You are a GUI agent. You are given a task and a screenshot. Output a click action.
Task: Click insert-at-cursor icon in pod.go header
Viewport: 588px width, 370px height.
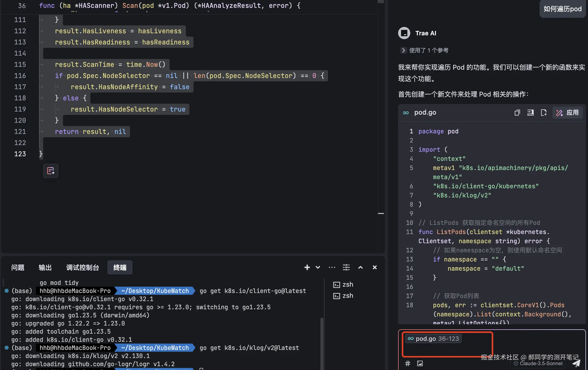point(530,113)
